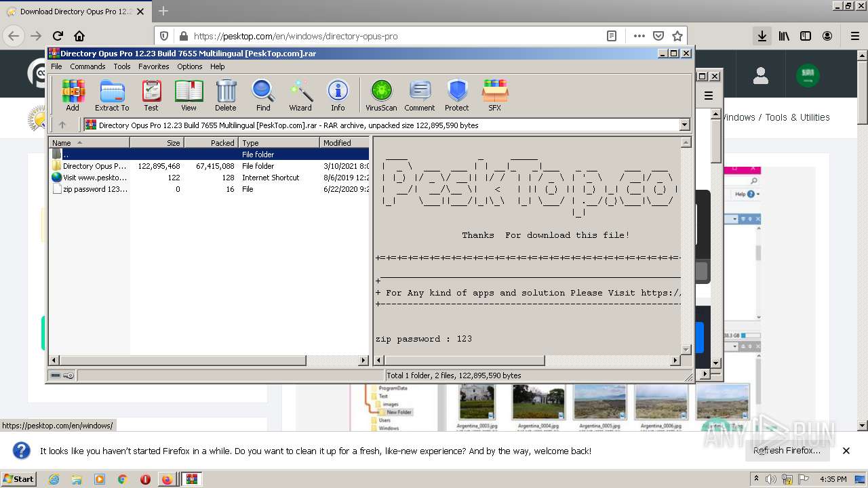Open Firefox downloads panel
This screenshot has height=488, width=868.
[762, 36]
